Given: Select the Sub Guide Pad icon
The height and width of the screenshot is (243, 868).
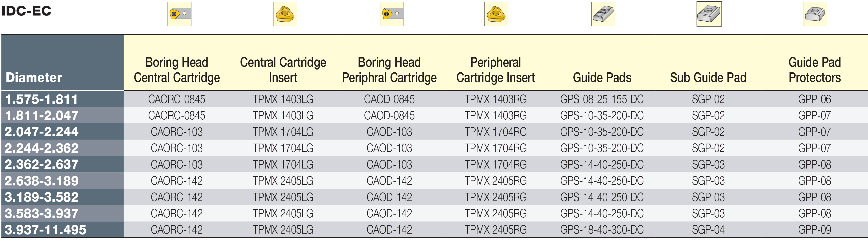Looking at the screenshot, I should tap(709, 14).
